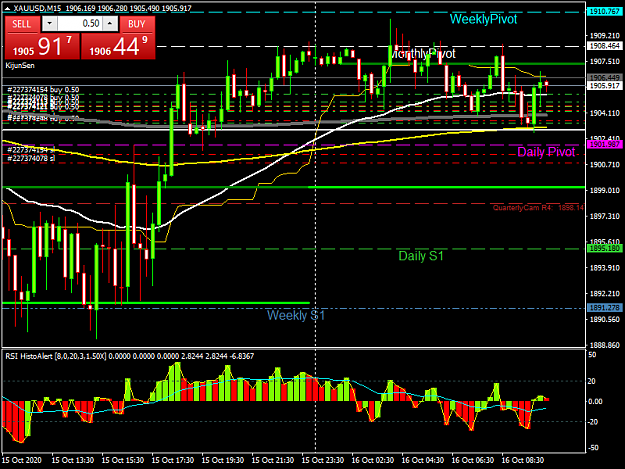Click the sell price 1905 91 panel
The image size is (625, 469).
coord(42,46)
